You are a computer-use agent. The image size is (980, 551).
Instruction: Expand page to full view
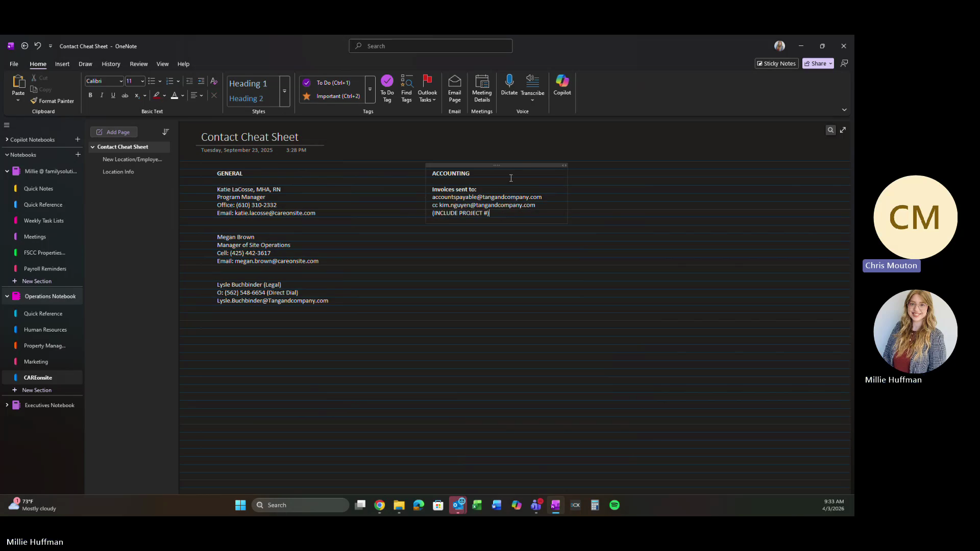(843, 130)
